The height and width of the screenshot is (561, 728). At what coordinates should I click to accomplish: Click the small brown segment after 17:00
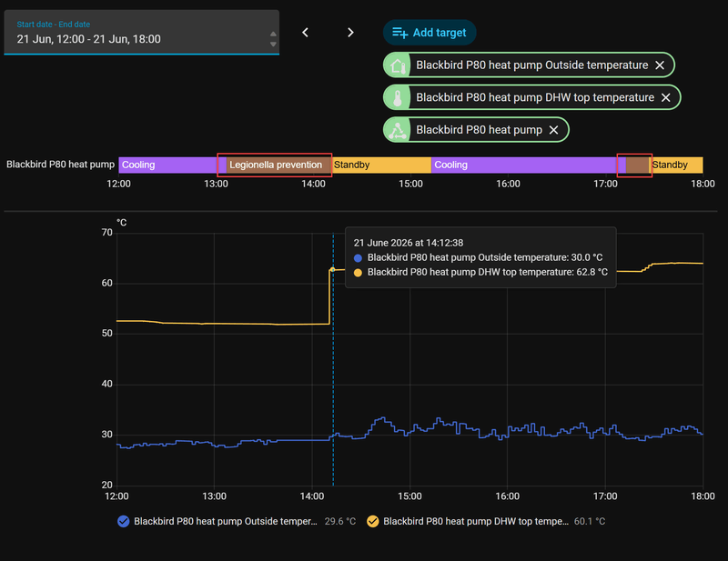[x=637, y=165]
